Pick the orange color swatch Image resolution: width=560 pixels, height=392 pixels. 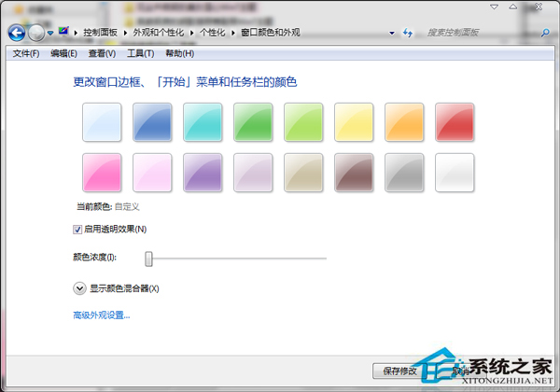404,122
